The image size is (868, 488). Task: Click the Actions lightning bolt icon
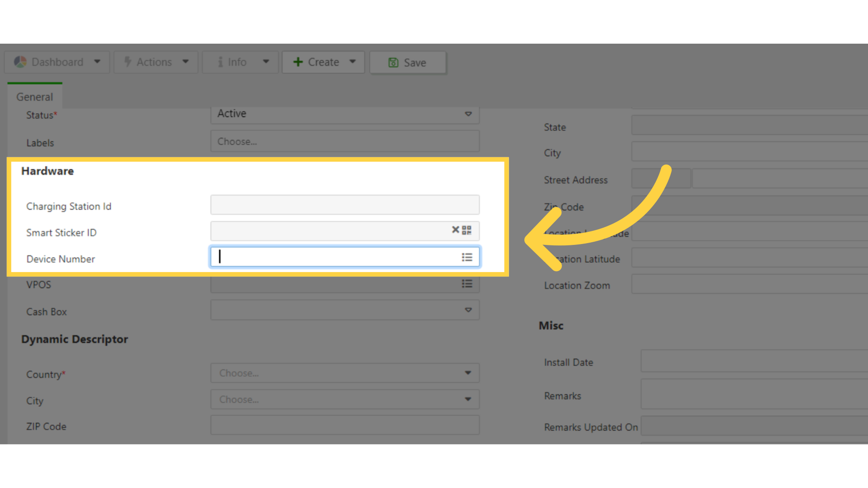[128, 62]
